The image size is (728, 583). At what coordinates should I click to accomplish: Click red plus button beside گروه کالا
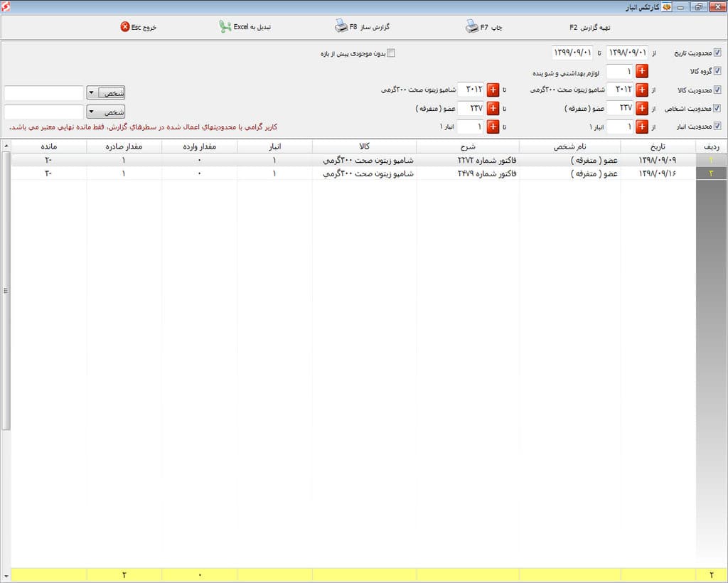[641, 71]
